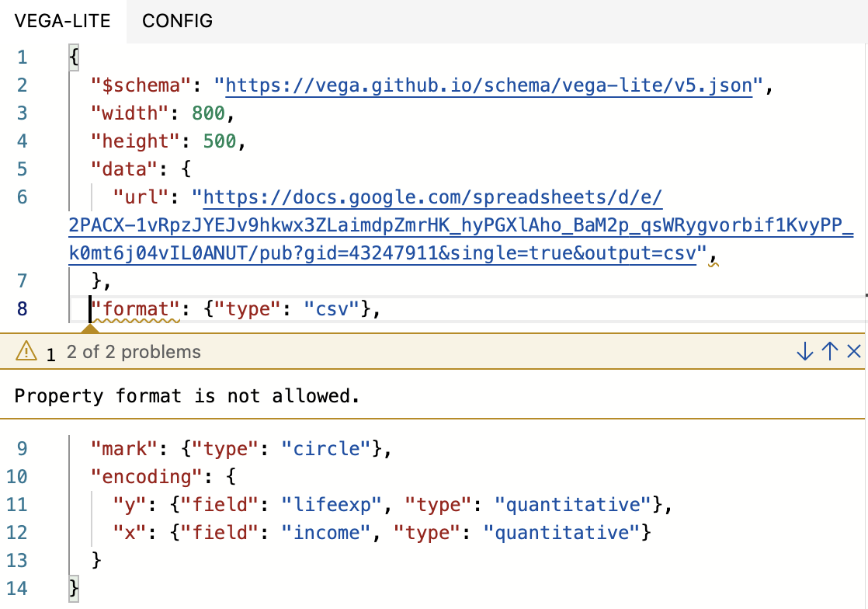This screenshot has height=609, width=868.
Task: Click the warning triangle in the problems bar
Action: 26,351
